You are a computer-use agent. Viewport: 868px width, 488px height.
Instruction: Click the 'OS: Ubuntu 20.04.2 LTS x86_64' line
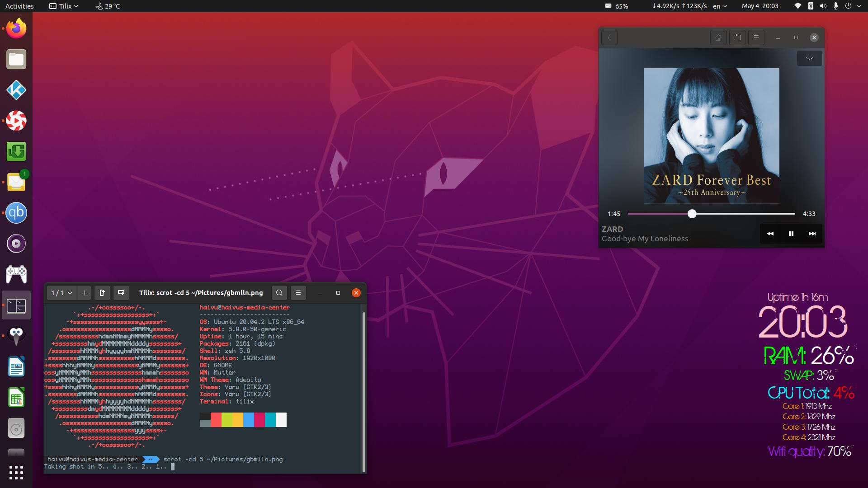[252, 322]
